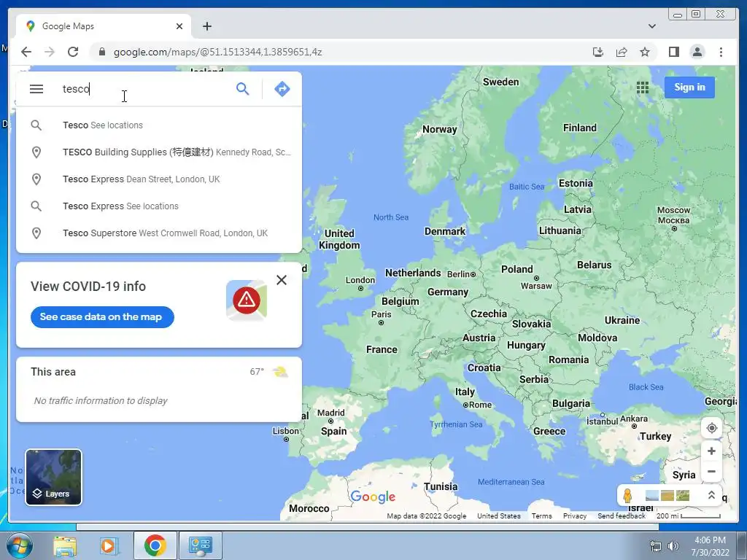
Task: Zoom in with the plus button
Action: click(x=711, y=451)
